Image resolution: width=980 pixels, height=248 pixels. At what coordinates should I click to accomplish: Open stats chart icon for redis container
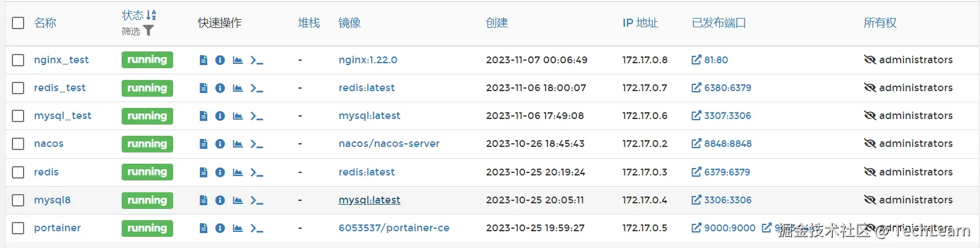click(x=237, y=172)
